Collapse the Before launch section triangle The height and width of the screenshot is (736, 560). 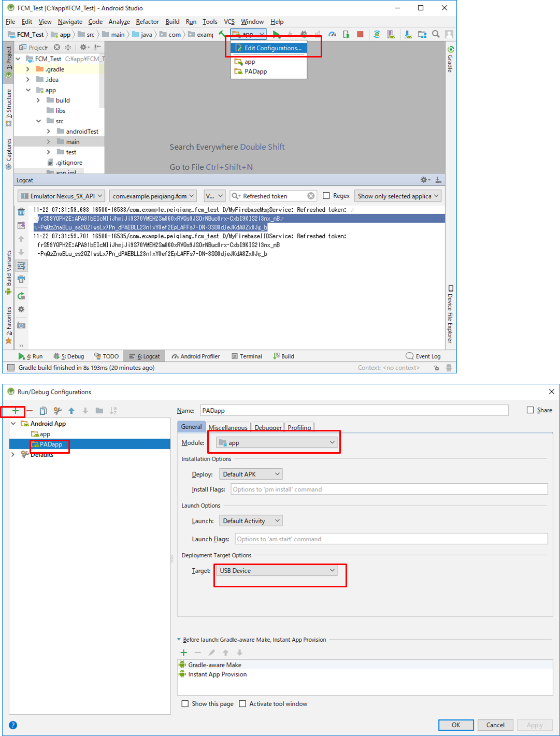(179, 640)
